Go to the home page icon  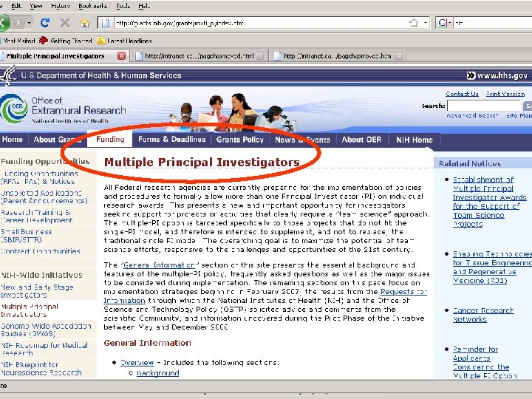point(84,23)
